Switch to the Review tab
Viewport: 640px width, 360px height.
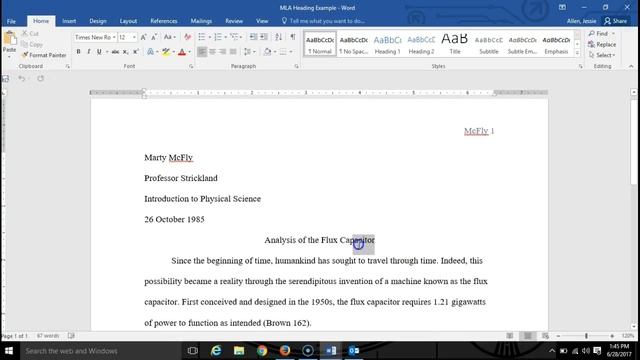pyautogui.click(x=234, y=21)
